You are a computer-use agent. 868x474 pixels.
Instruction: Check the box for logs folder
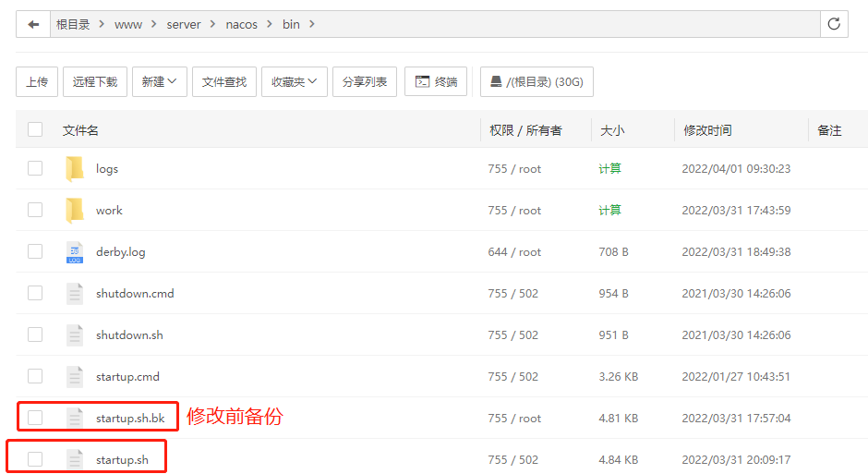[35, 168]
